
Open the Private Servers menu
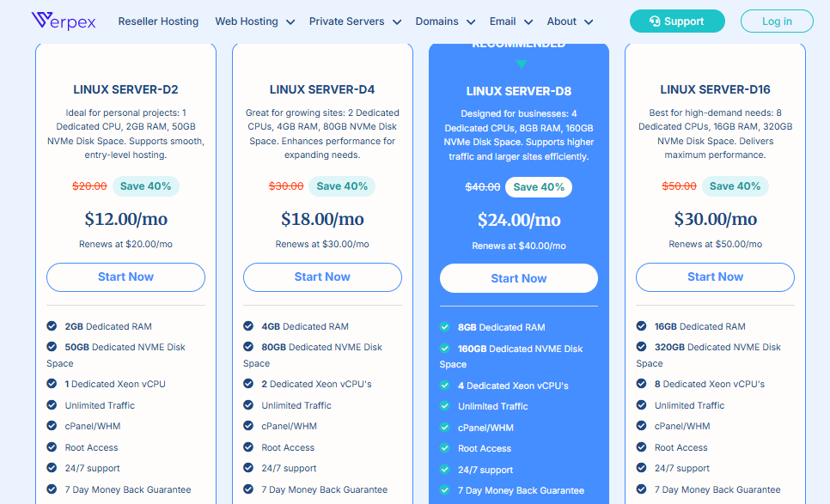347,21
